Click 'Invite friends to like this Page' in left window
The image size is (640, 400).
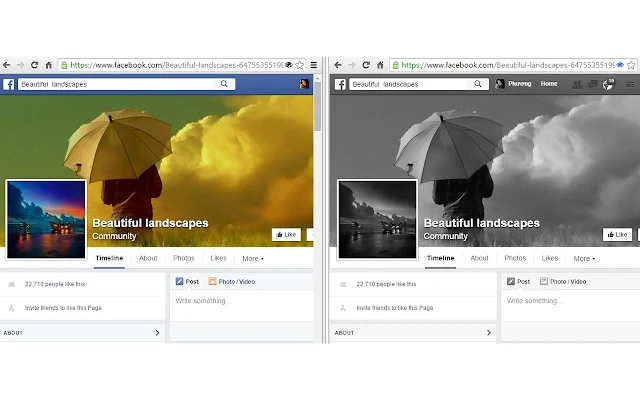tap(63, 308)
